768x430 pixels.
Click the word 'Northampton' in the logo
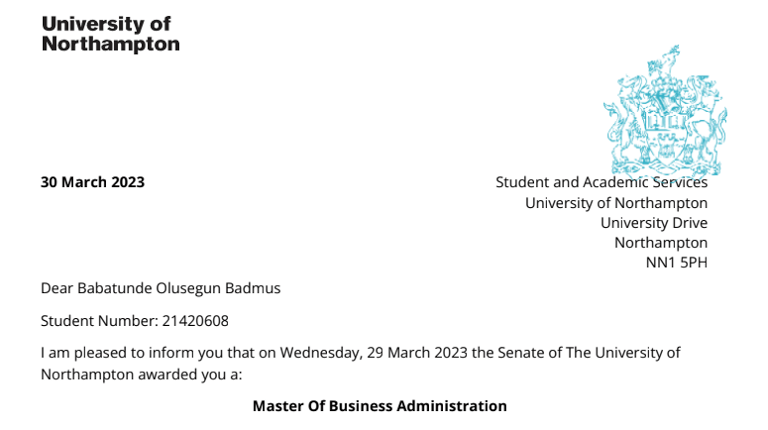pos(111,44)
